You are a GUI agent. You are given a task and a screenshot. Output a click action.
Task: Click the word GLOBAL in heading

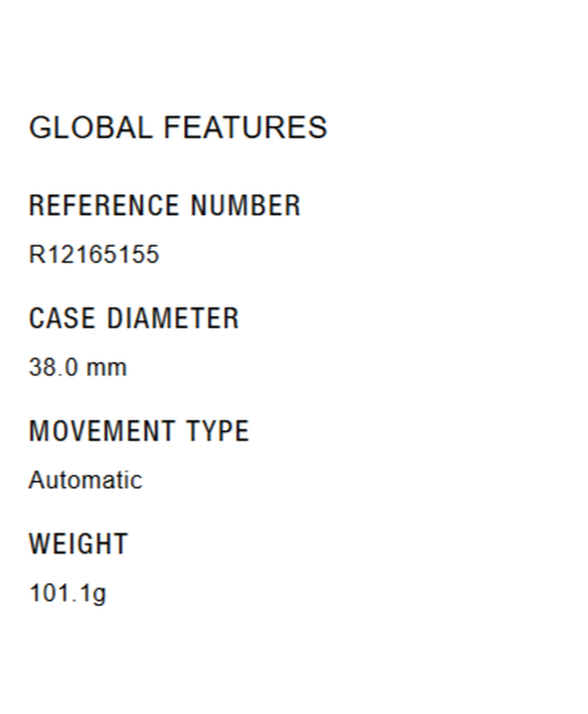[91, 128]
